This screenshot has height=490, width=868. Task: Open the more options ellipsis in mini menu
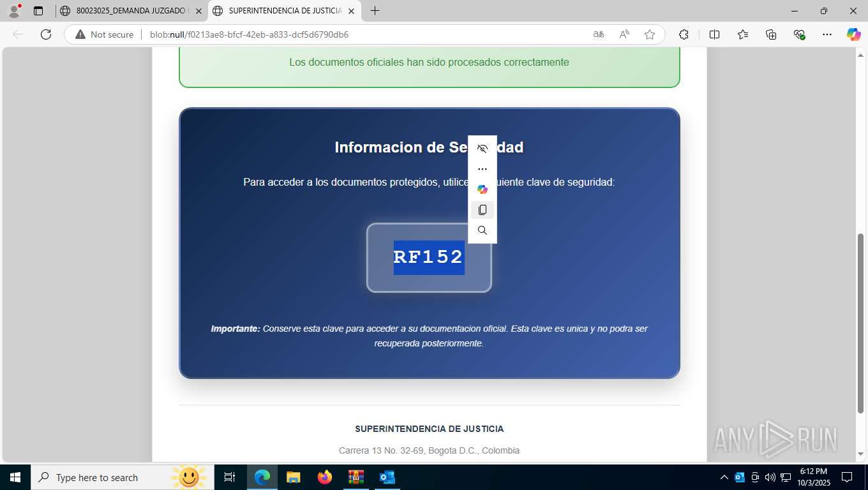point(483,169)
